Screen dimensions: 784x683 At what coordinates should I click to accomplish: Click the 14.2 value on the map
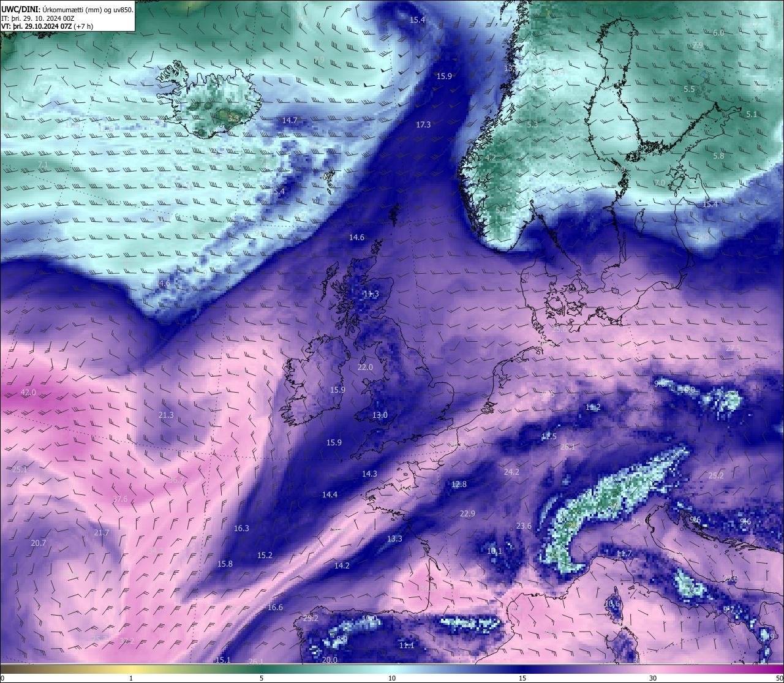pos(342,565)
